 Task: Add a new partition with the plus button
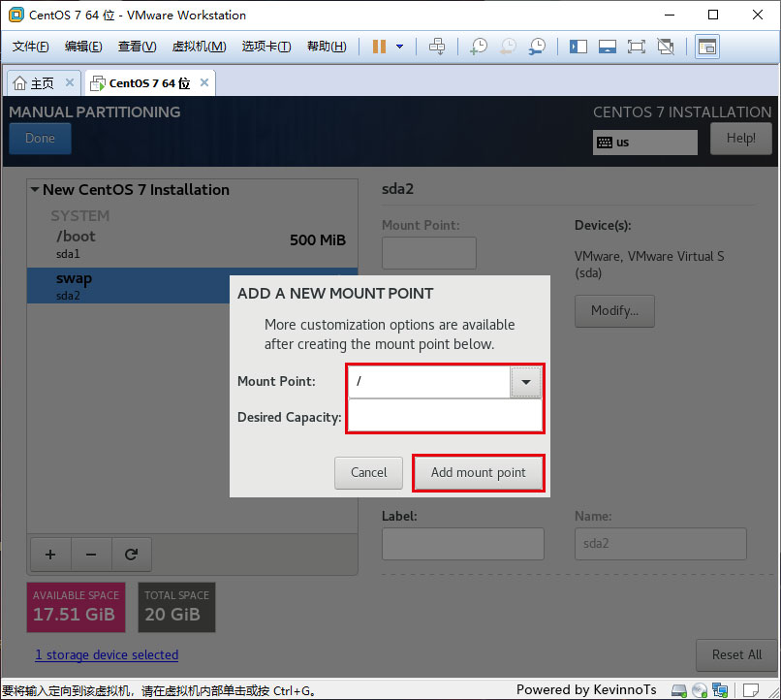pyautogui.click(x=50, y=554)
